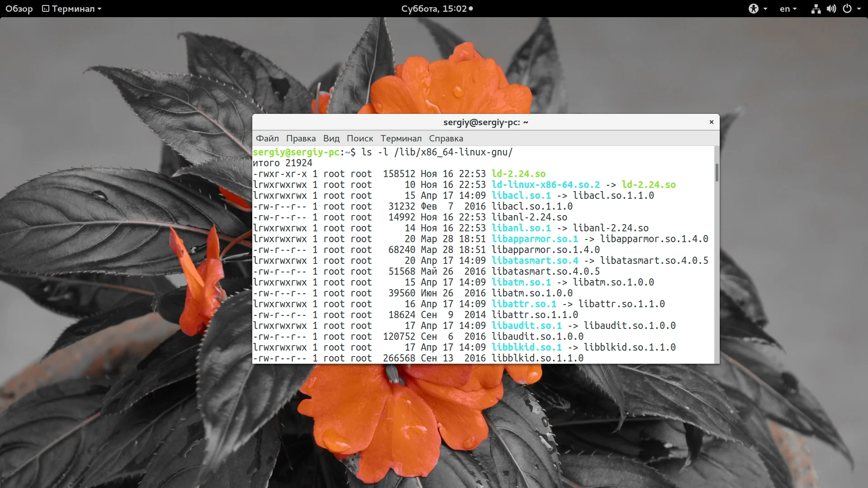This screenshot has height=488, width=868.
Task: Expand the system menu arrow at far right
Action: pyautogui.click(x=859, y=9)
